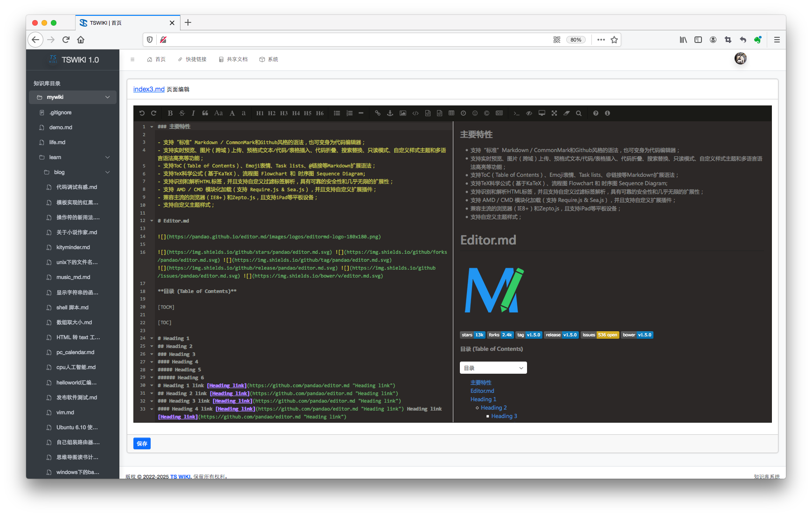
Task: Collapse the learn folder in sidebar
Action: click(108, 157)
